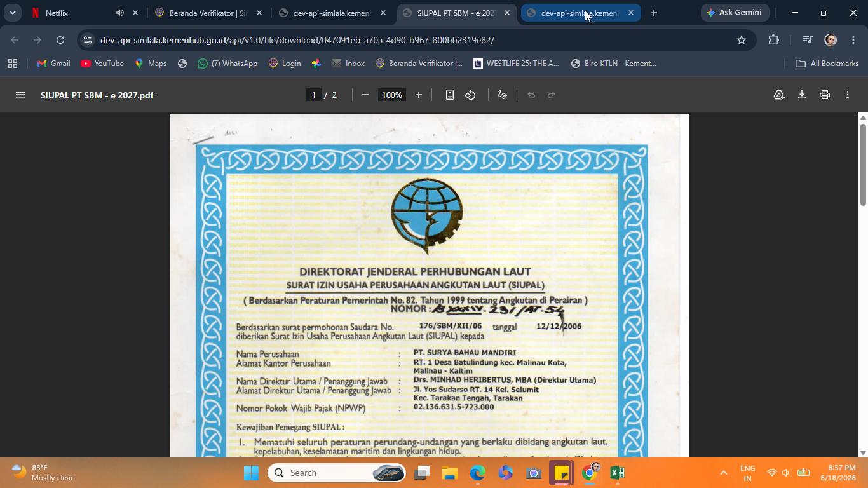
Task: Open the Chrome profile avatar
Action: point(831,40)
